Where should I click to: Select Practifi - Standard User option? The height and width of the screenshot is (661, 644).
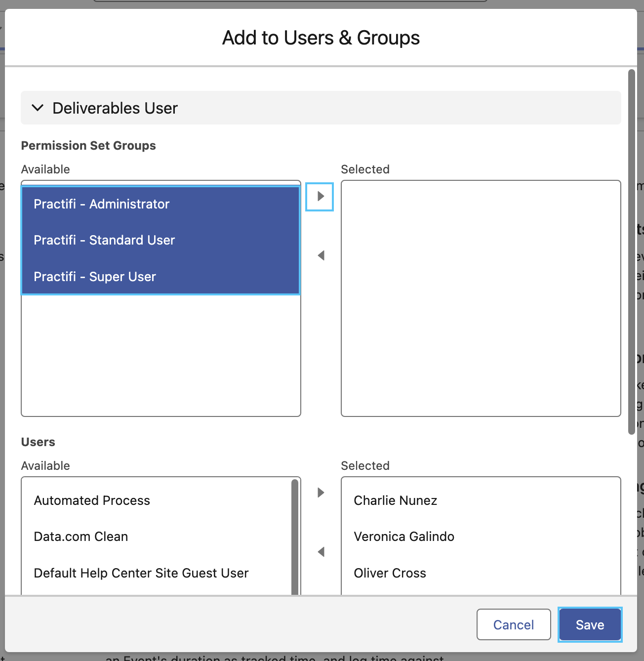pyautogui.click(x=161, y=240)
